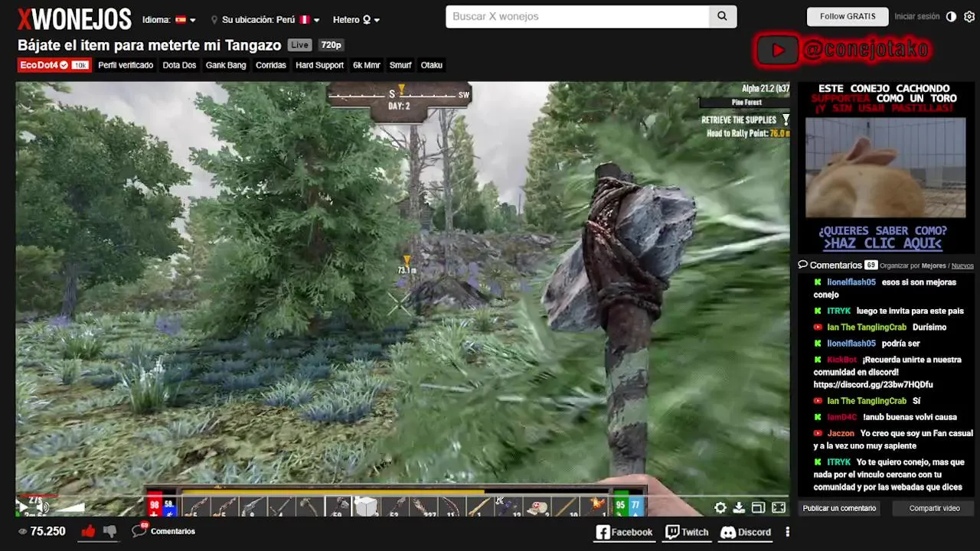Open player settings gear icon
The width and height of the screenshot is (980, 551).
pos(720,507)
